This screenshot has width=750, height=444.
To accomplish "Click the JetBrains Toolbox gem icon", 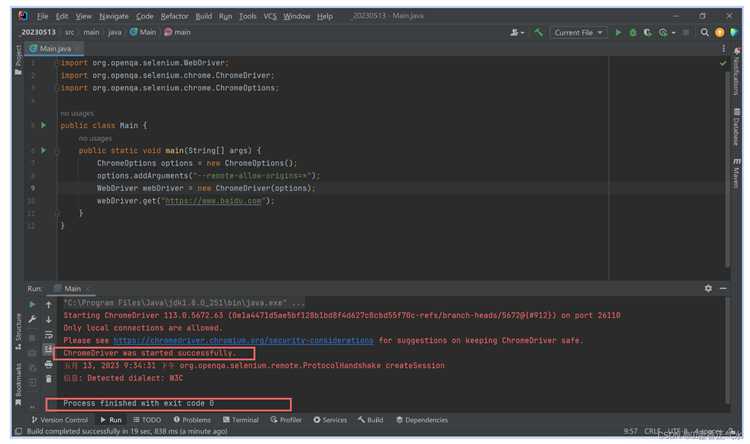I will pyautogui.click(x=734, y=33).
